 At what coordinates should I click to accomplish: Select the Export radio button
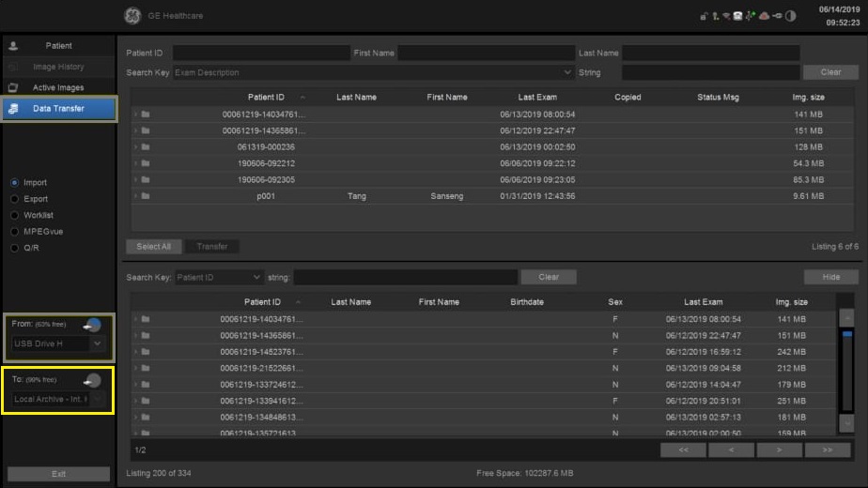point(14,199)
